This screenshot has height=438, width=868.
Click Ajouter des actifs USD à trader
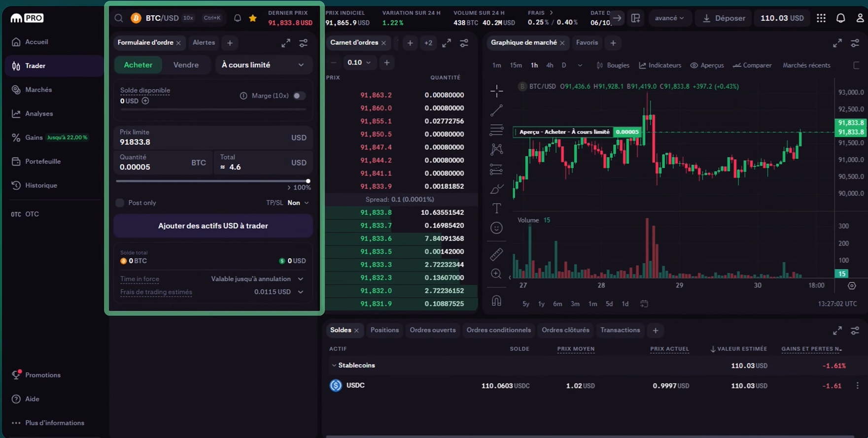213,226
